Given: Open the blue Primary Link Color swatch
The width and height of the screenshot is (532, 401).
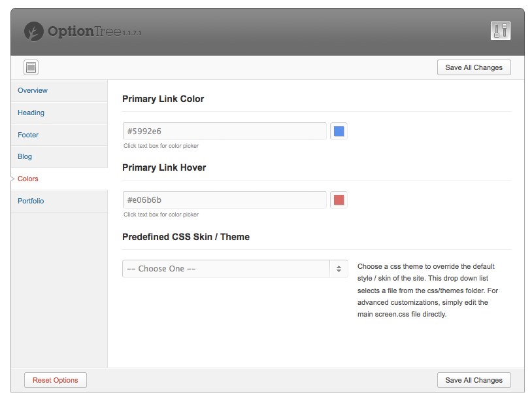Looking at the screenshot, I should coord(339,131).
